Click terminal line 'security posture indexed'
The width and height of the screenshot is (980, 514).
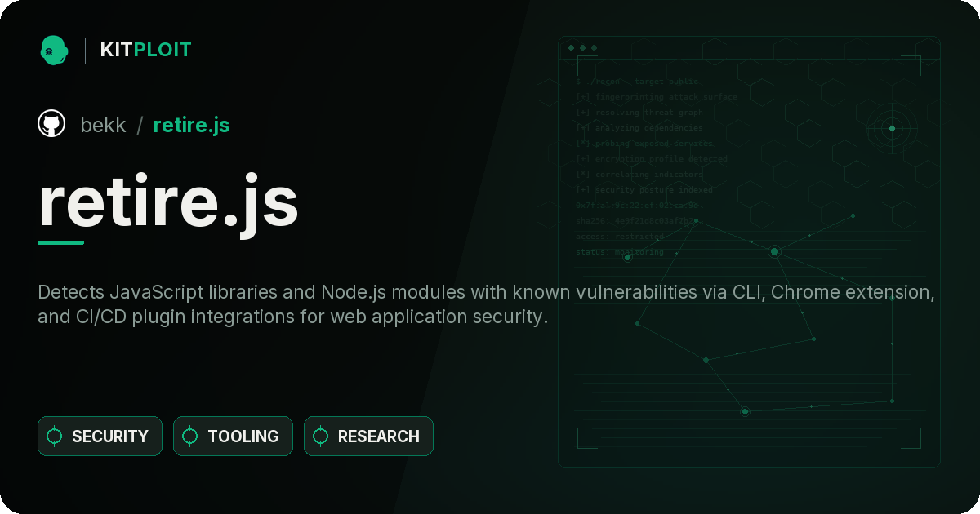644,190
